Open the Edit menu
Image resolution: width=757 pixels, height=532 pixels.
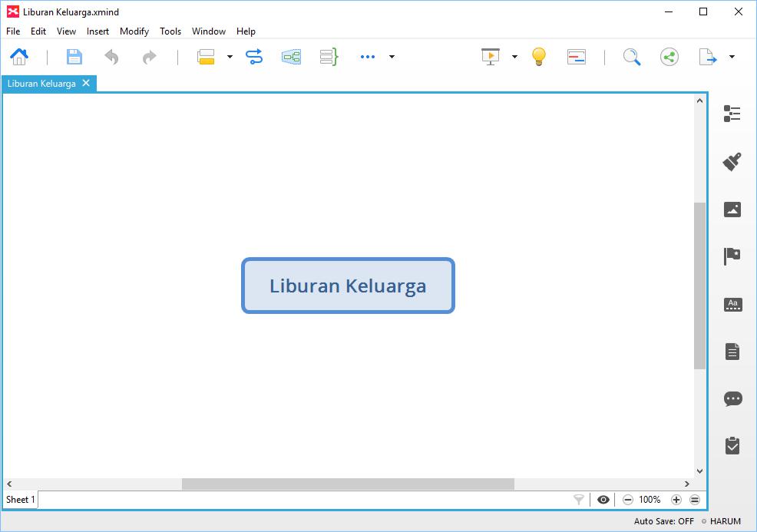[x=38, y=31]
